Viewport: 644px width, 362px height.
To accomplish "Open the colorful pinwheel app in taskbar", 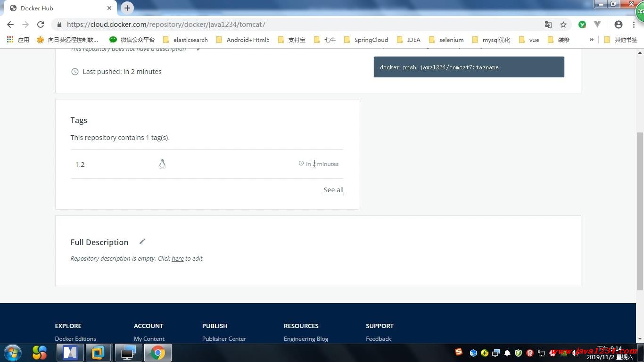I will [40, 353].
